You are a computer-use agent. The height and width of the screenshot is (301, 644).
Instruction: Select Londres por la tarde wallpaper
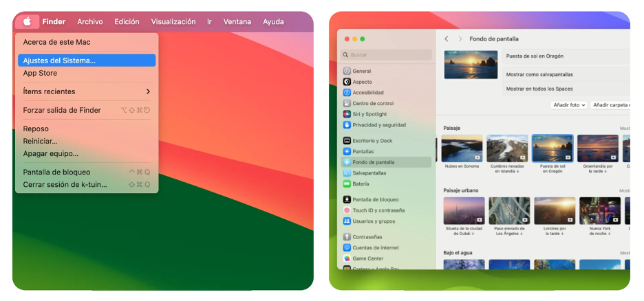click(555, 211)
